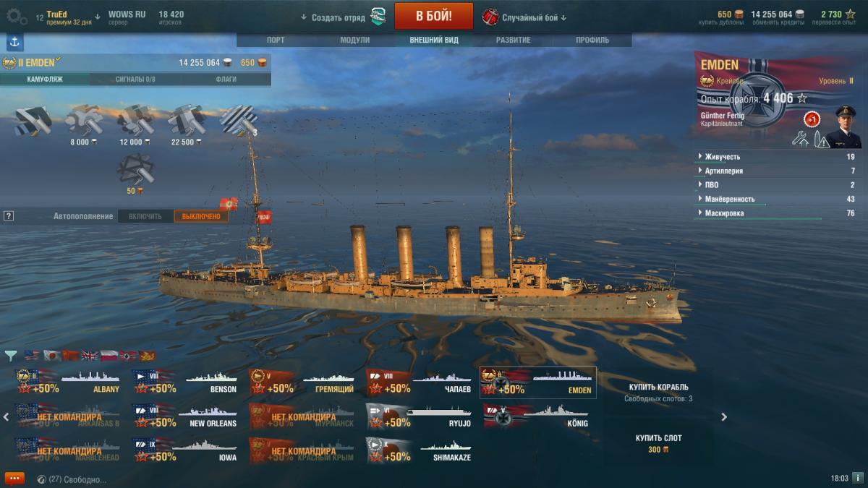Click КУПИТЬ СЛОТ for 300
This screenshot has width=868, height=488.
click(x=658, y=443)
